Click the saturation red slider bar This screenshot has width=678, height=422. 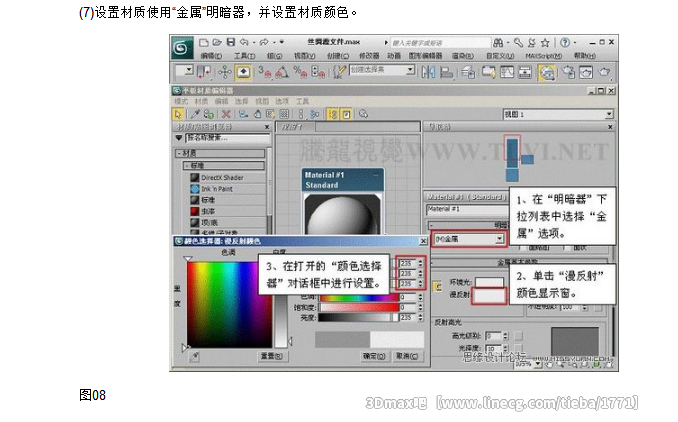(358, 307)
